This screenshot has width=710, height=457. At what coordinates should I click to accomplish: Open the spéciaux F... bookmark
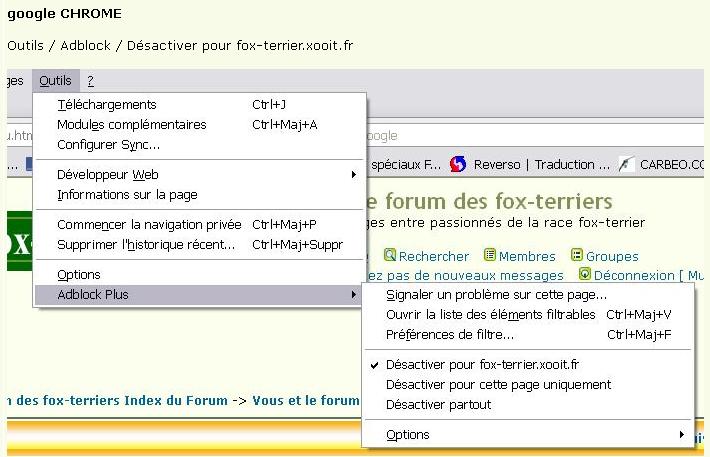pos(406,164)
